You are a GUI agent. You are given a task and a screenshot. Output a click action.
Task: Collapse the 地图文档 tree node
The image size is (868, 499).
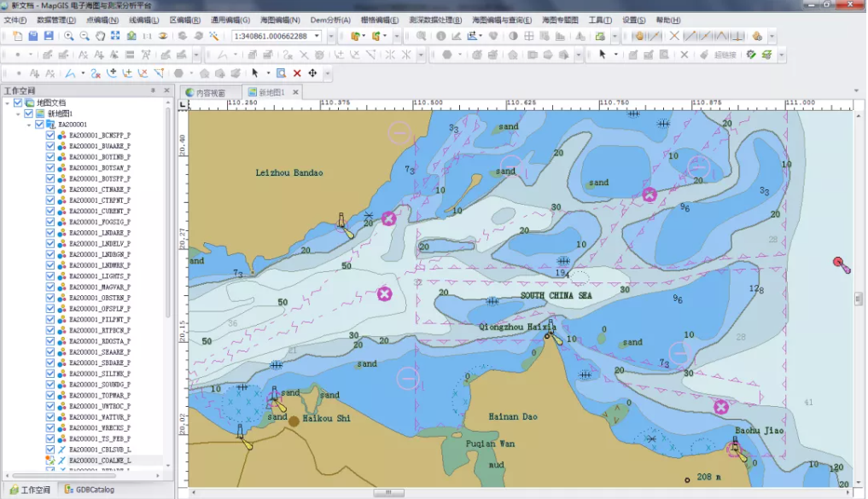click(7, 103)
